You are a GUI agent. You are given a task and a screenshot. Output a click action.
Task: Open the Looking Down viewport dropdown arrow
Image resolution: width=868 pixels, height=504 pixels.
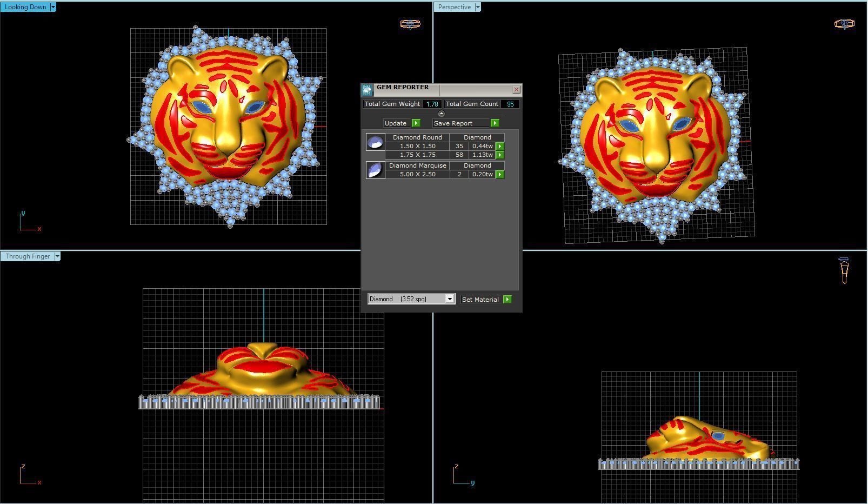52,7
